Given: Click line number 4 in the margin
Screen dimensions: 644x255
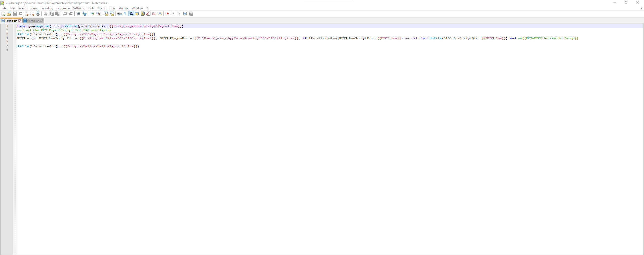Looking at the screenshot, I should 7,38.
